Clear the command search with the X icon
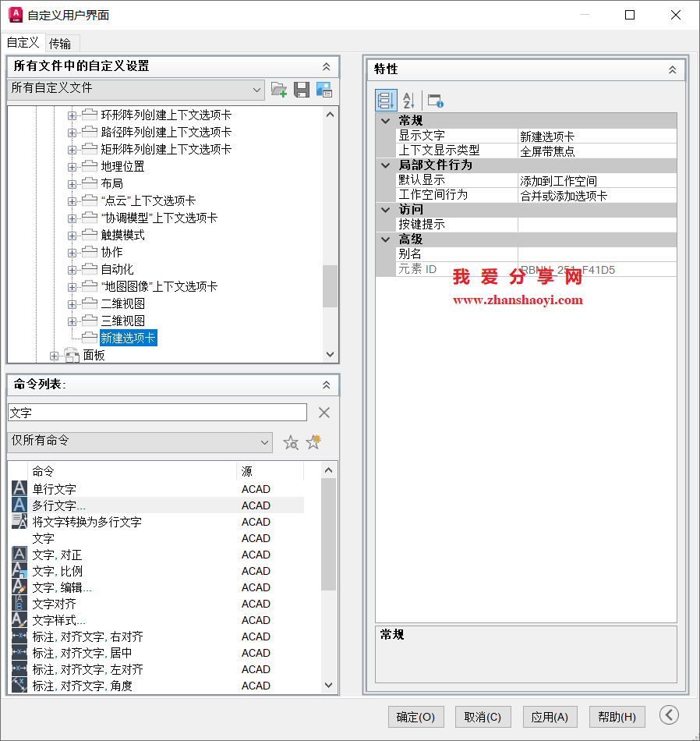 tap(324, 413)
